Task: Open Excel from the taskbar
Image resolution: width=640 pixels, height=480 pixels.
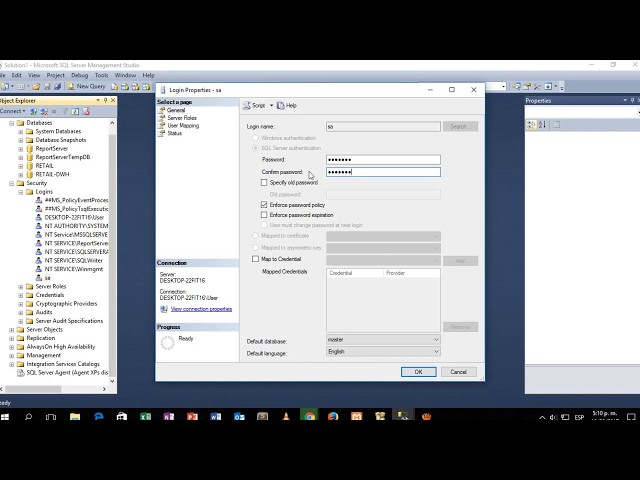Action: [145, 417]
